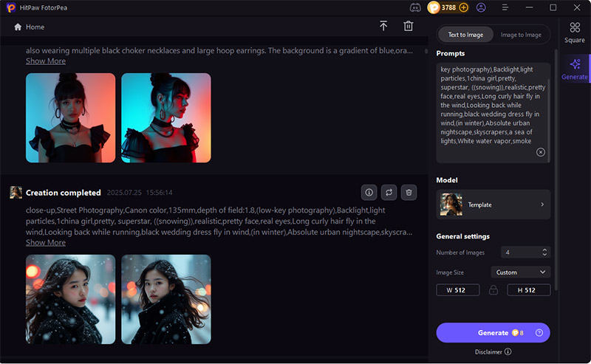
Task: Open the Image Size Custom dropdown
Action: pyautogui.click(x=521, y=272)
